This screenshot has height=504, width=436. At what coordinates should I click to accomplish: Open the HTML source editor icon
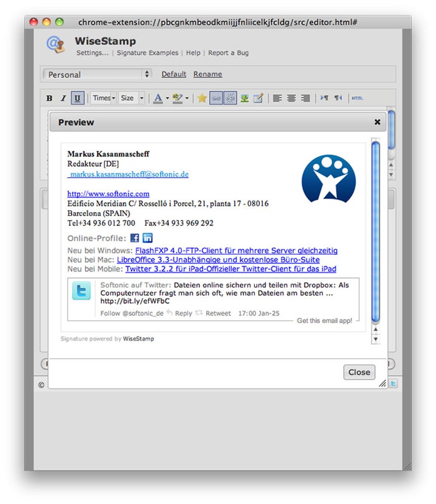[x=356, y=98]
